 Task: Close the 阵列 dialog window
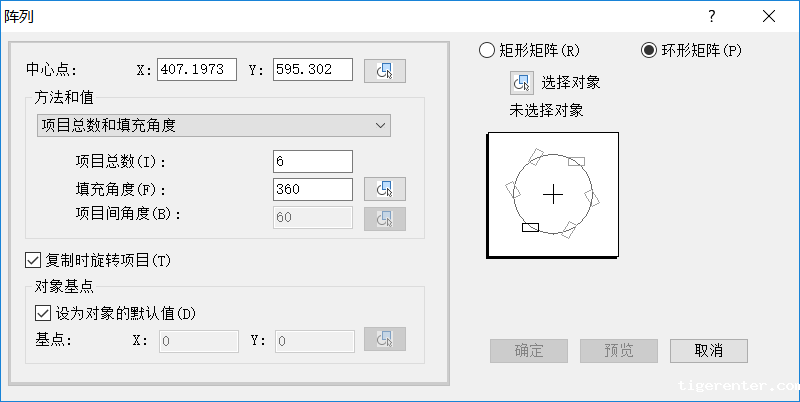768,15
